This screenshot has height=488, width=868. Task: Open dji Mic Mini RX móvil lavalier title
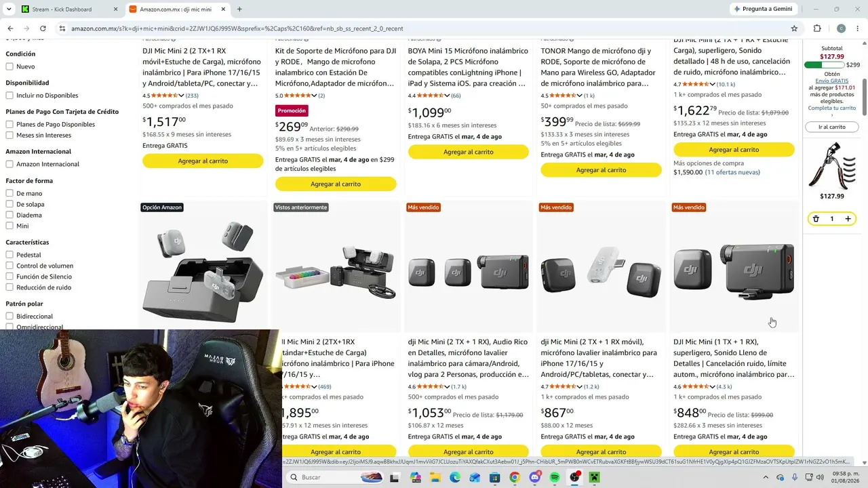pyautogui.click(x=599, y=358)
